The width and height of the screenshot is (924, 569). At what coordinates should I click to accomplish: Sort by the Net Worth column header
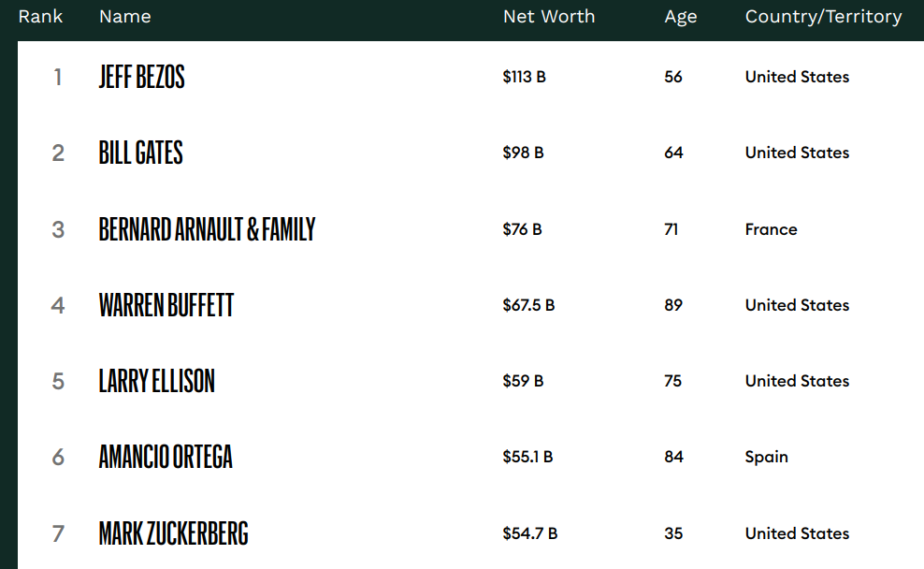[x=549, y=17]
